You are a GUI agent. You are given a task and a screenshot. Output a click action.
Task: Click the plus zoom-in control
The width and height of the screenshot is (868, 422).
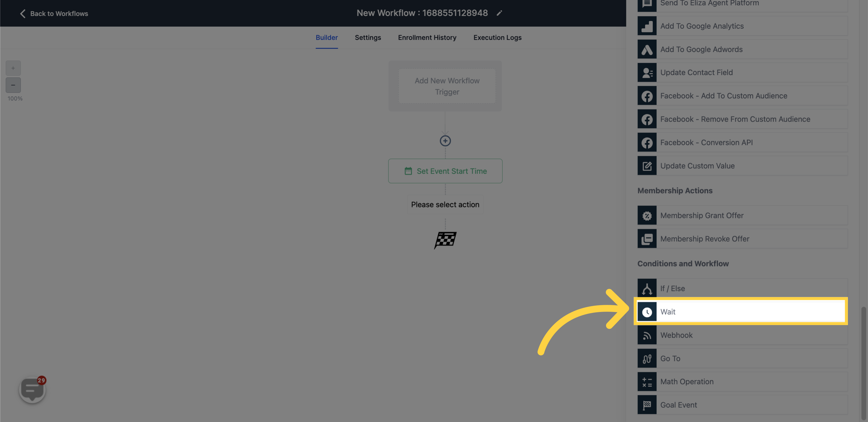pyautogui.click(x=13, y=68)
